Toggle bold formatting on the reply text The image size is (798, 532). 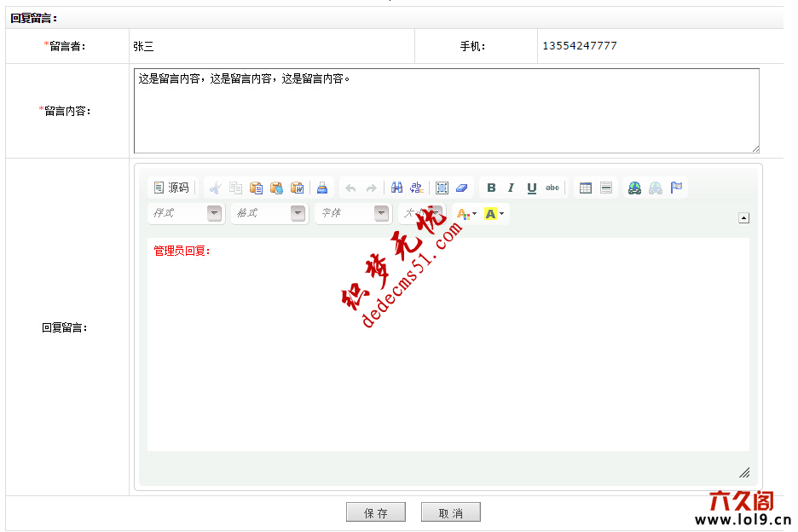pyautogui.click(x=492, y=188)
